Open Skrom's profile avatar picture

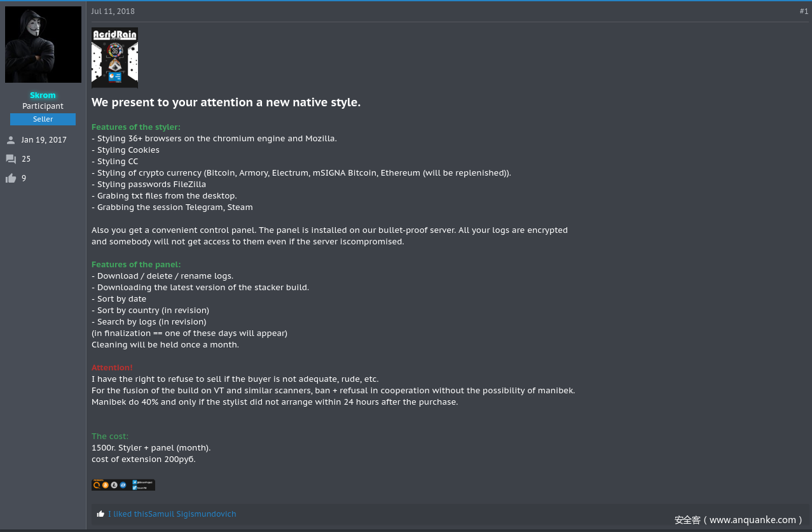tap(43, 45)
